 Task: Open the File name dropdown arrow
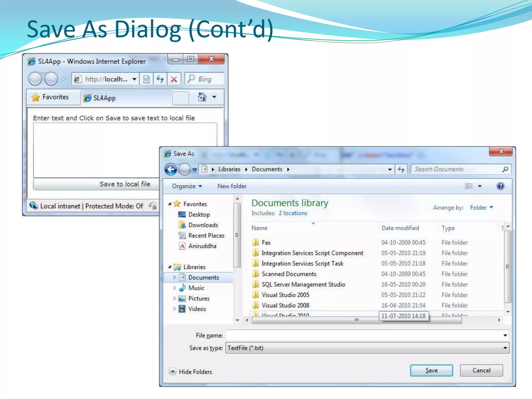[505, 335]
